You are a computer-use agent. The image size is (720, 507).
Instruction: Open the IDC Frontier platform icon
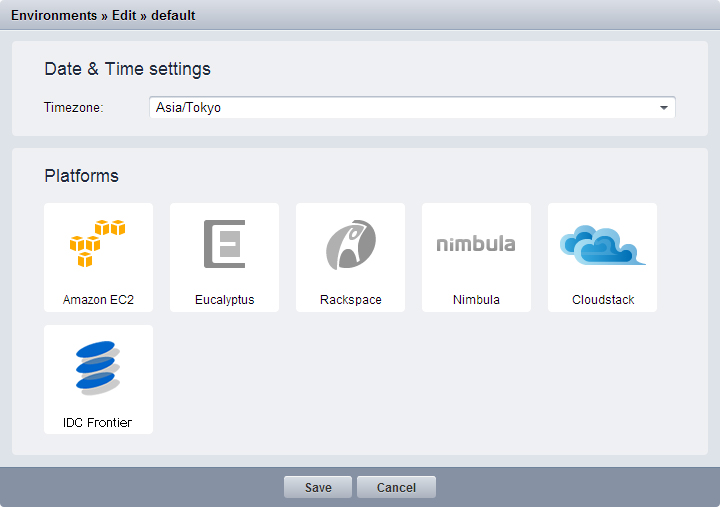[98, 368]
